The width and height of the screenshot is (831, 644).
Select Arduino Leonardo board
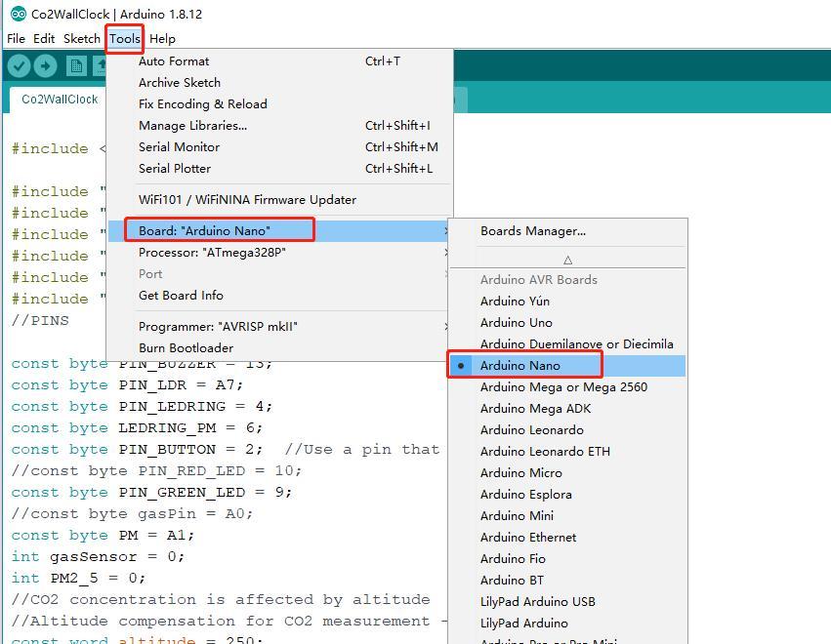coord(567,430)
